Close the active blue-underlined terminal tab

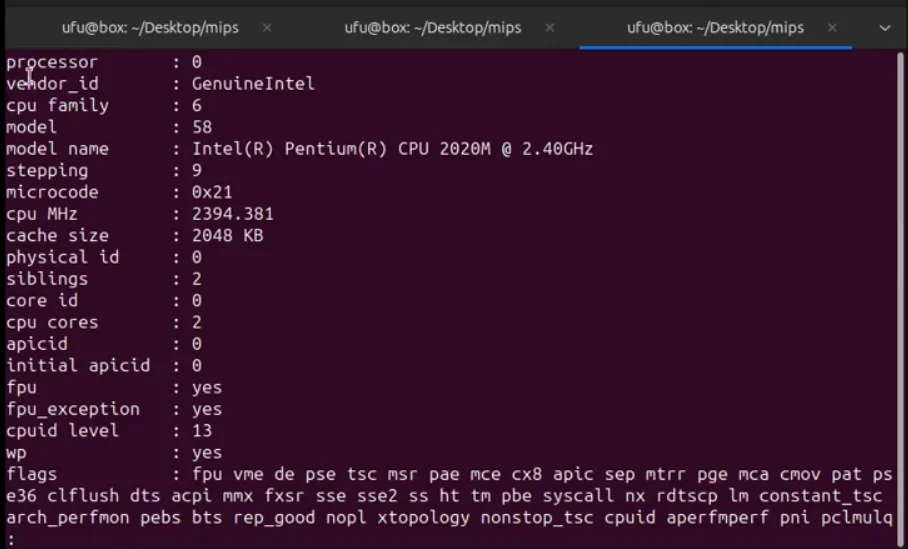(x=832, y=28)
